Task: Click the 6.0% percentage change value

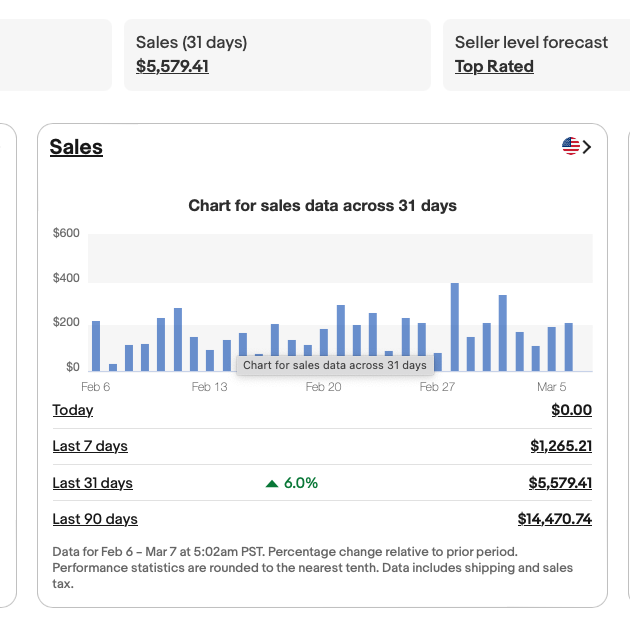Action: point(301,483)
